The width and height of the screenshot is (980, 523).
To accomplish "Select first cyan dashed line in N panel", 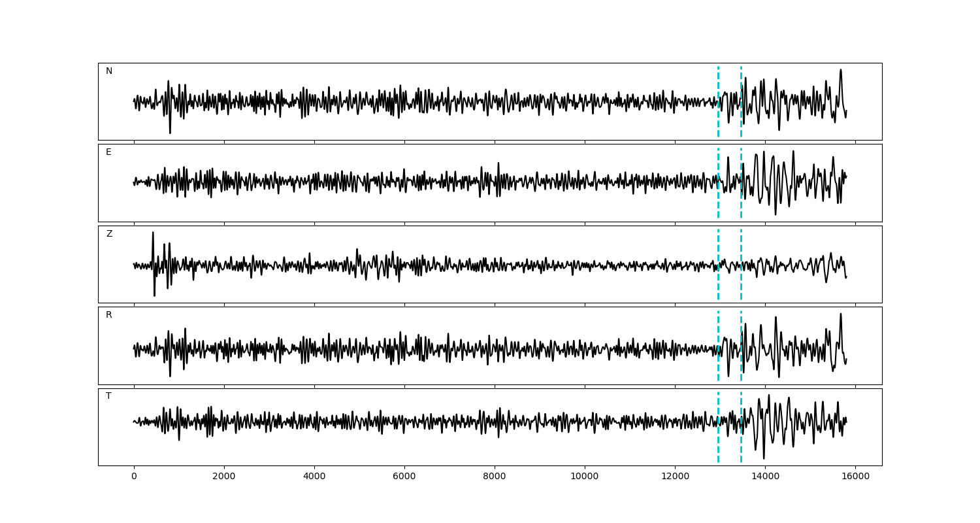I will click(x=718, y=85).
